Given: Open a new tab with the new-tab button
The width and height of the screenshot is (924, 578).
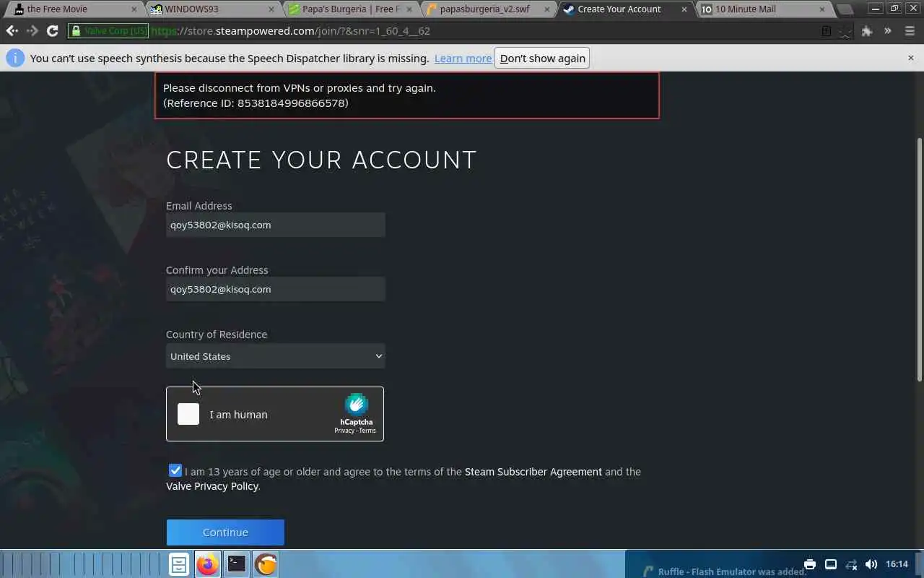Looking at the screenshot, I should click(845, 9).
